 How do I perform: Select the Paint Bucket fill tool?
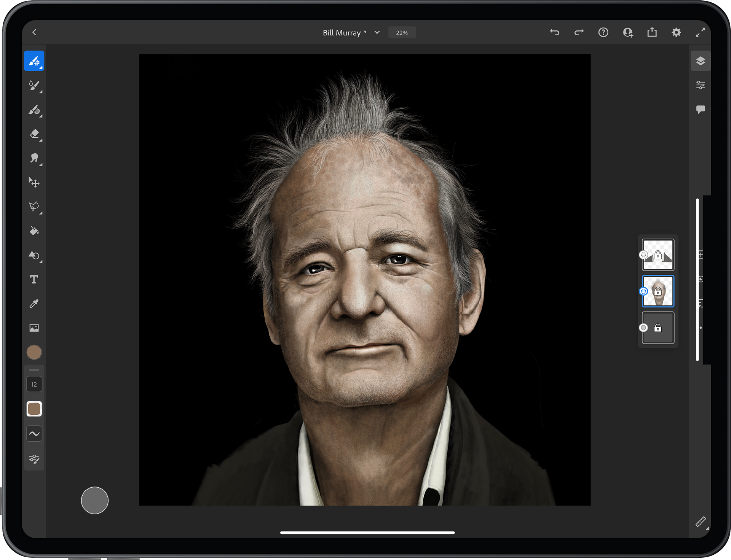34,231
